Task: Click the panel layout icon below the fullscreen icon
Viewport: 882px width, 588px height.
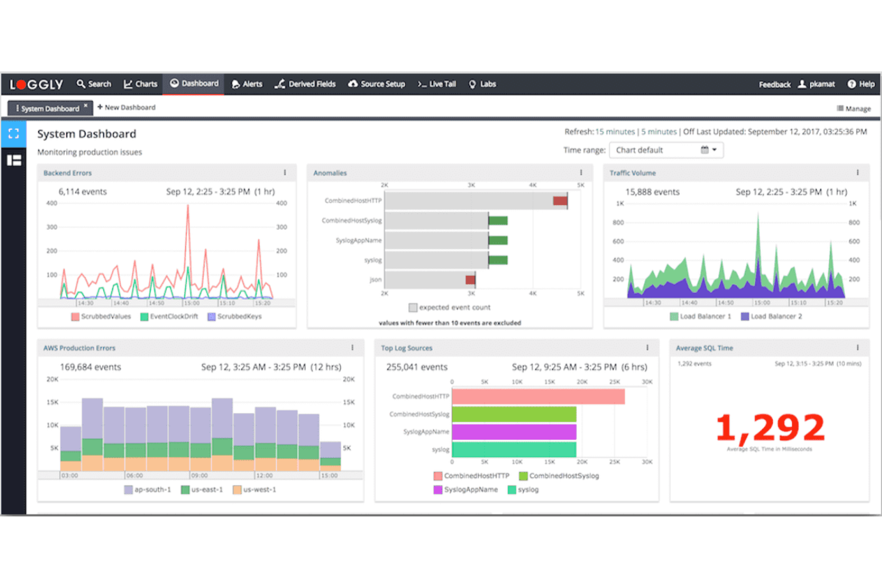Action: (x=14, y=160)
